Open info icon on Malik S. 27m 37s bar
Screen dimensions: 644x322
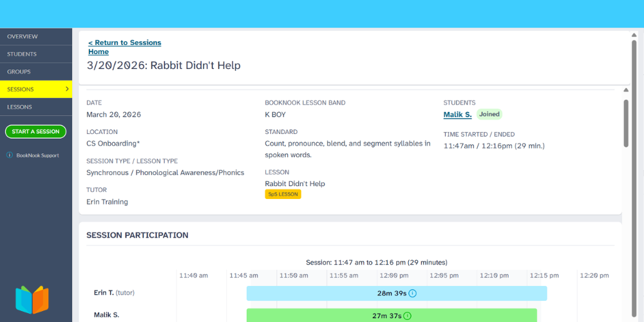pos(407,316)
